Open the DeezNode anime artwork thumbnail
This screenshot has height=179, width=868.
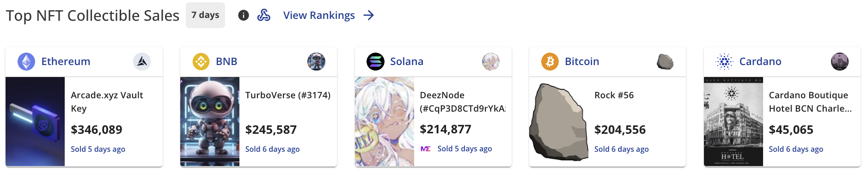(x=385, y=121)
